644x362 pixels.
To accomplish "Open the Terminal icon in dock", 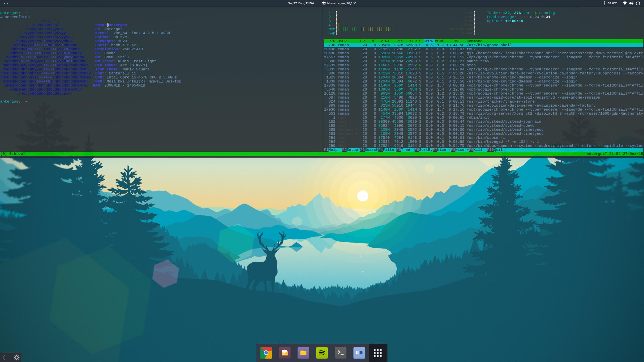I will click(x=340, y=353).
